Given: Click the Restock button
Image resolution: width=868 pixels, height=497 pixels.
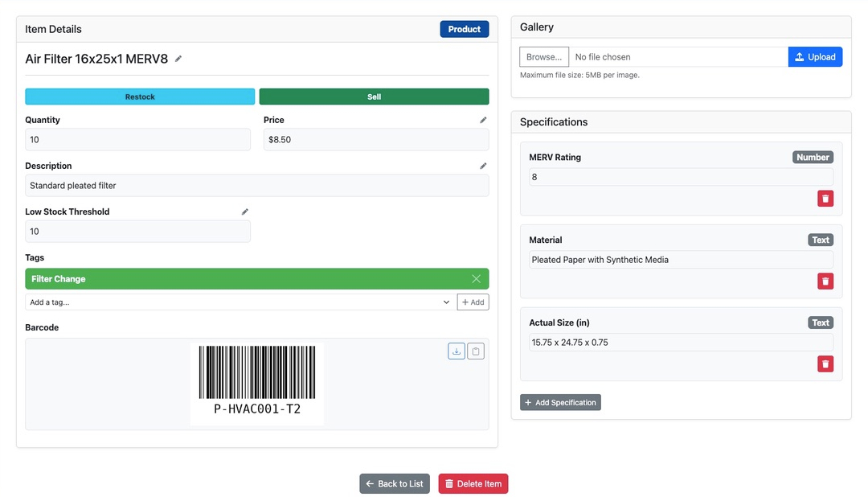Looking at the screenshot, I should click(139, 96).
